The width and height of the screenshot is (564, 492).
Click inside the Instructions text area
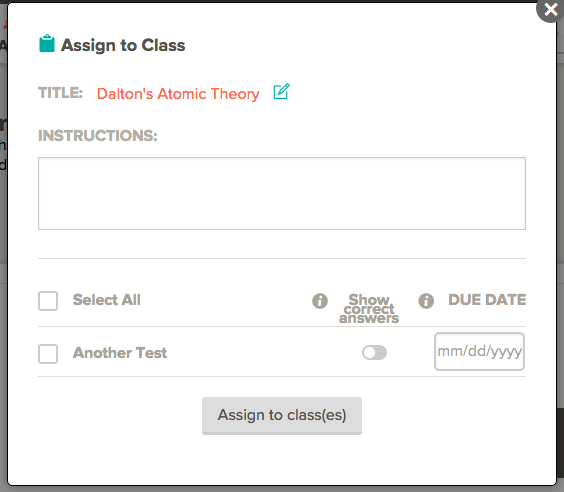282,193
